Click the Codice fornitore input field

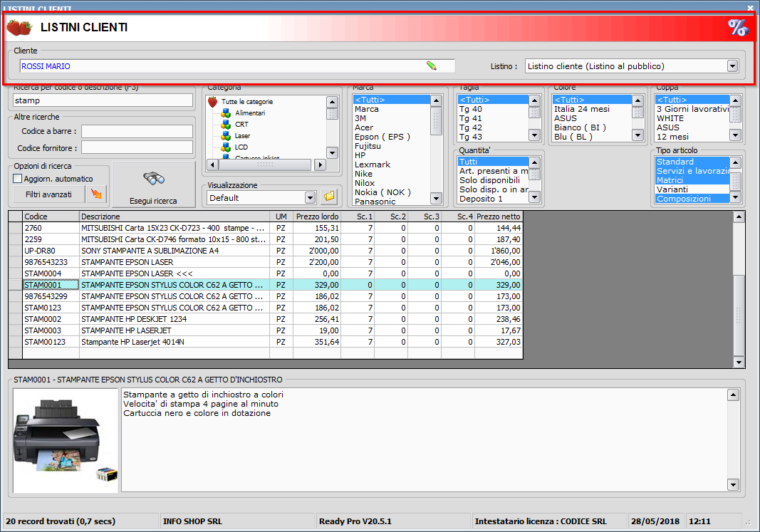click(x=137, y=148)
